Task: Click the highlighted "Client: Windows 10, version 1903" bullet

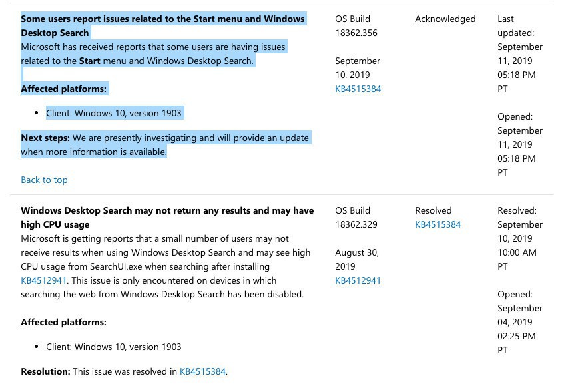Action: click(x=113, y=113)
